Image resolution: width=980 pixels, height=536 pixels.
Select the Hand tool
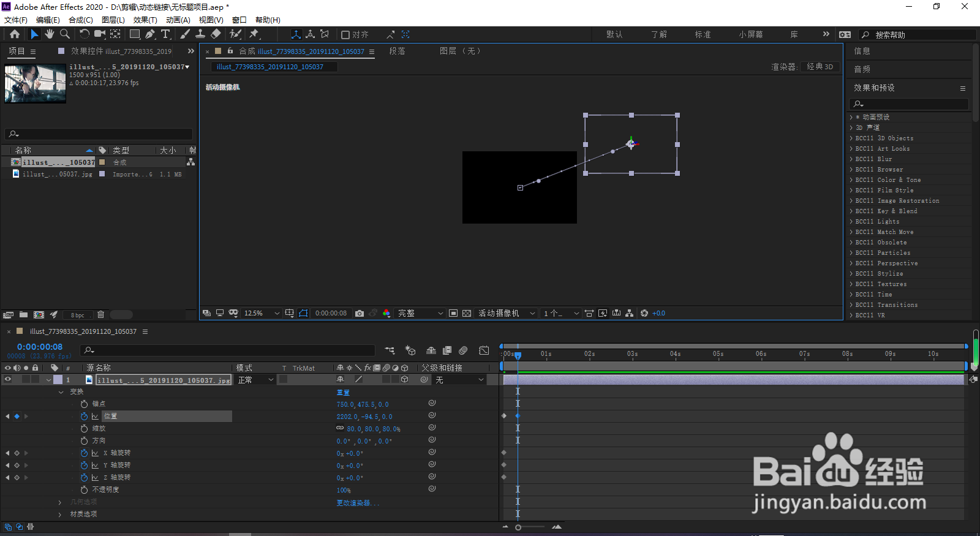click(50, 34)
